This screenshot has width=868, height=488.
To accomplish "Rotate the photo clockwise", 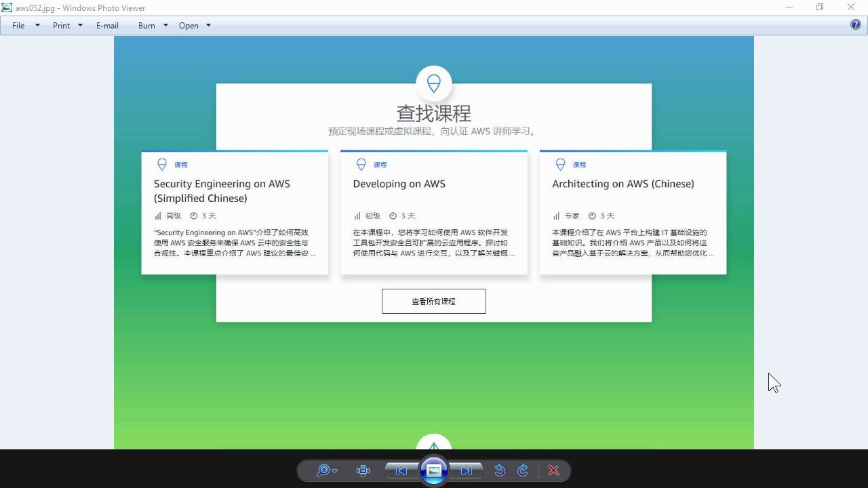I will [x=522, y=470].
